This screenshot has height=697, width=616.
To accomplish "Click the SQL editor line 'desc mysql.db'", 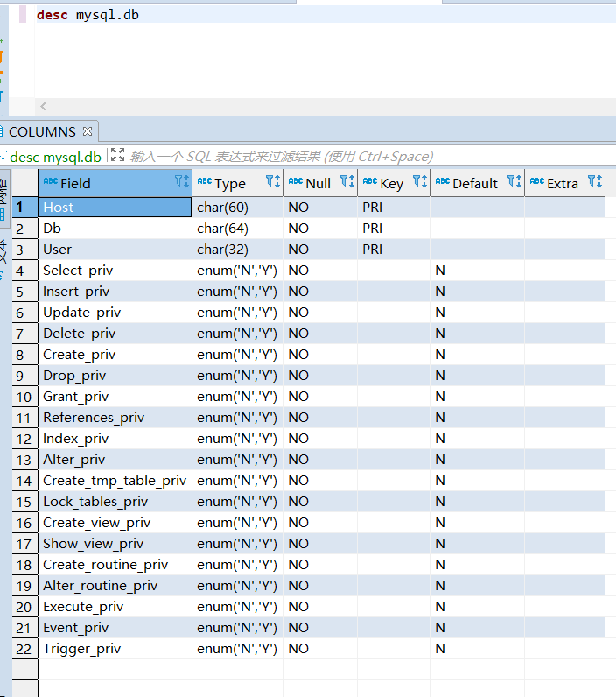I will point(87,15).
